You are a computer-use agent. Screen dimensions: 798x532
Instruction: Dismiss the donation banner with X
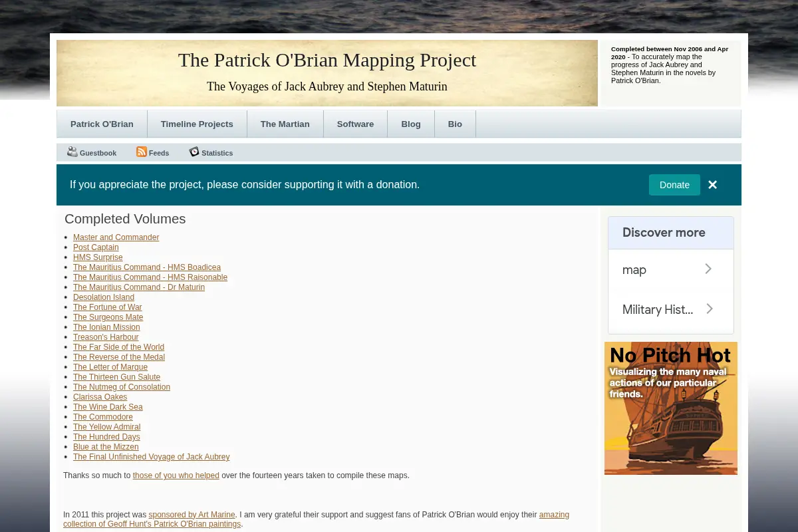tap(712, 185)
